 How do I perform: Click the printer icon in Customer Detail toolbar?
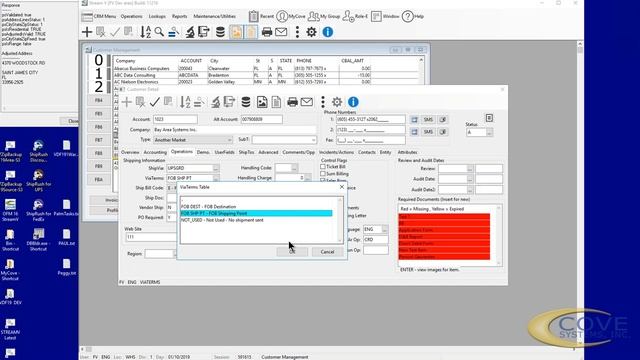pos(292,102)
